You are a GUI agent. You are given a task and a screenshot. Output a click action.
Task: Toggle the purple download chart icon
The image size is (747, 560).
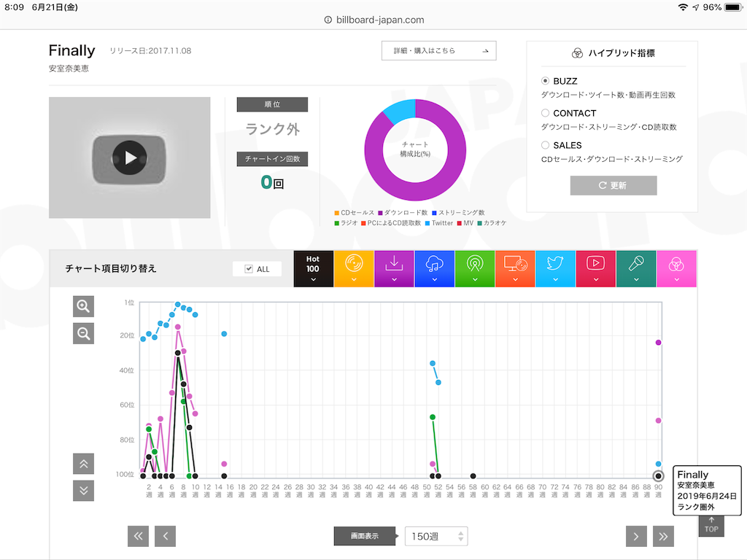click(x=394, y=268)
